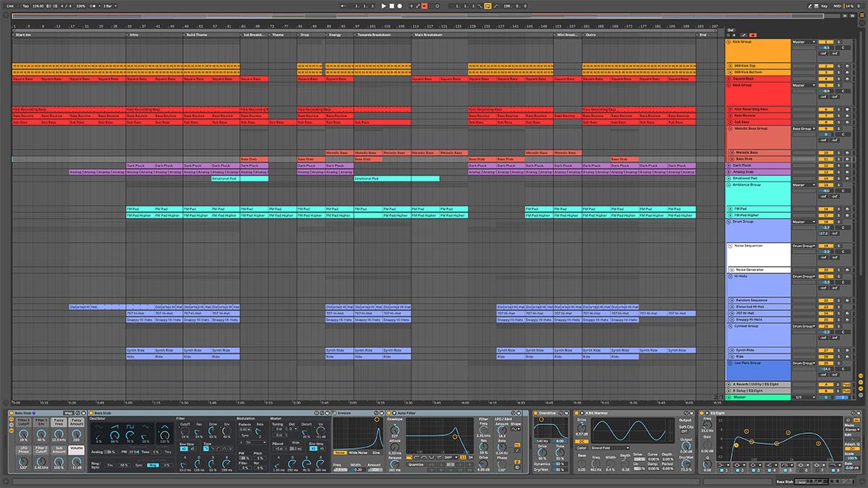Toggle the EQ Eight device activator
This screenshot has height=488, width=868.
coord(703,413)
